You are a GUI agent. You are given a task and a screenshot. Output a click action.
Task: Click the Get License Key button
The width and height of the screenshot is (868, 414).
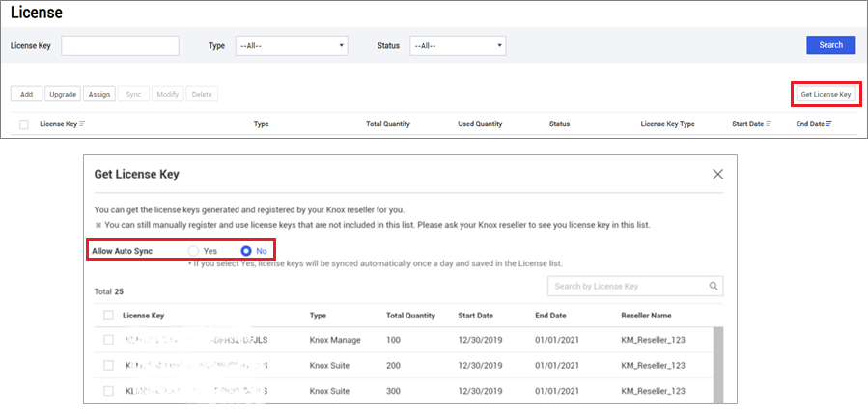point(826,95)
